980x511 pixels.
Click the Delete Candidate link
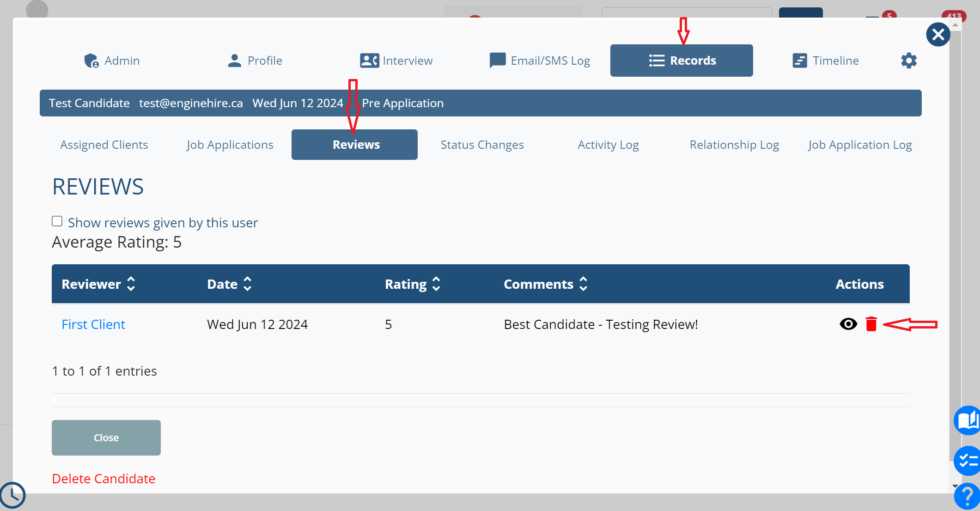point(103,479)
